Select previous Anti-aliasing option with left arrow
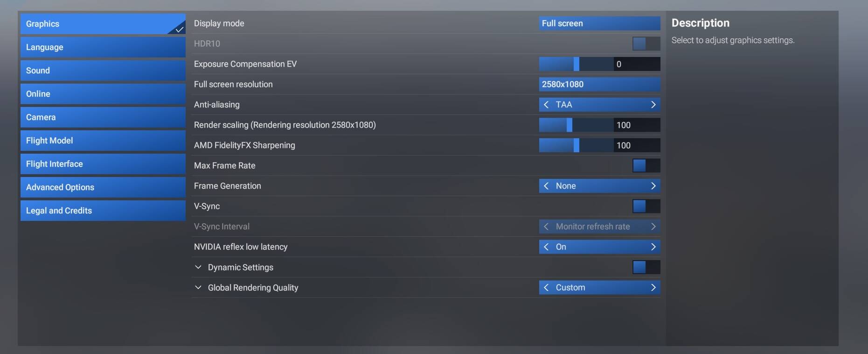868x354 pixels. (x=546, y=105)
